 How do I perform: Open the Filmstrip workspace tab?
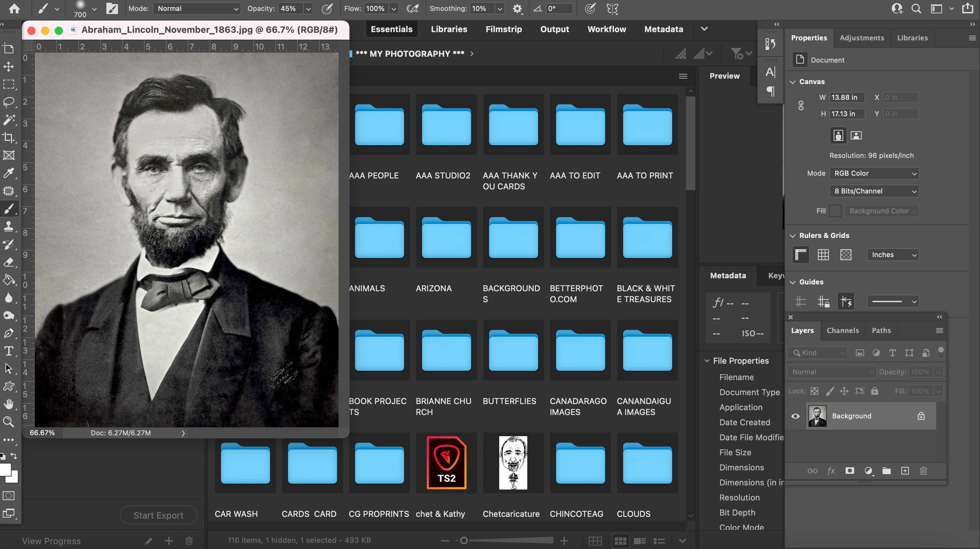pos(503,29)
